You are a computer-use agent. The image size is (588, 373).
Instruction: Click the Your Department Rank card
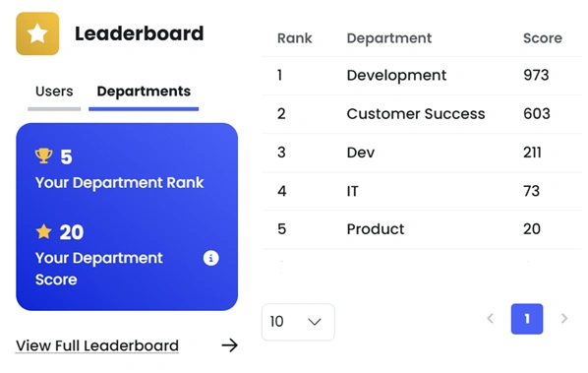127,217
